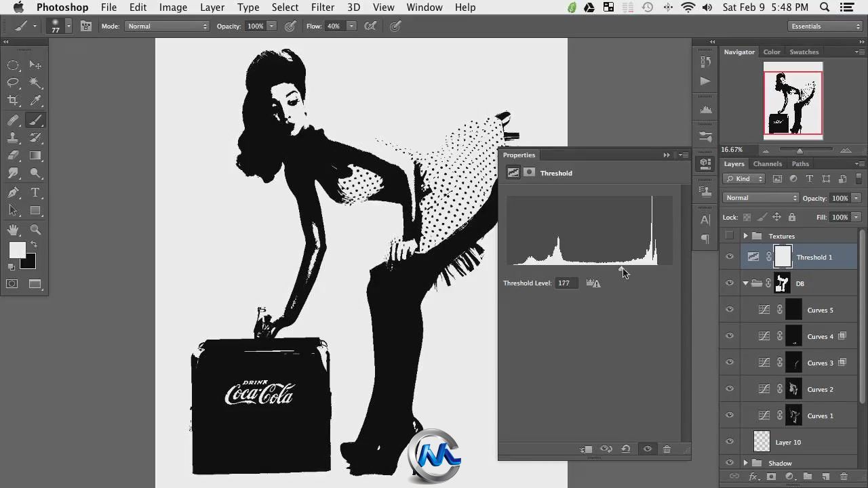
Task: Select the Elliptical Marquee tool
Action: 13,65
